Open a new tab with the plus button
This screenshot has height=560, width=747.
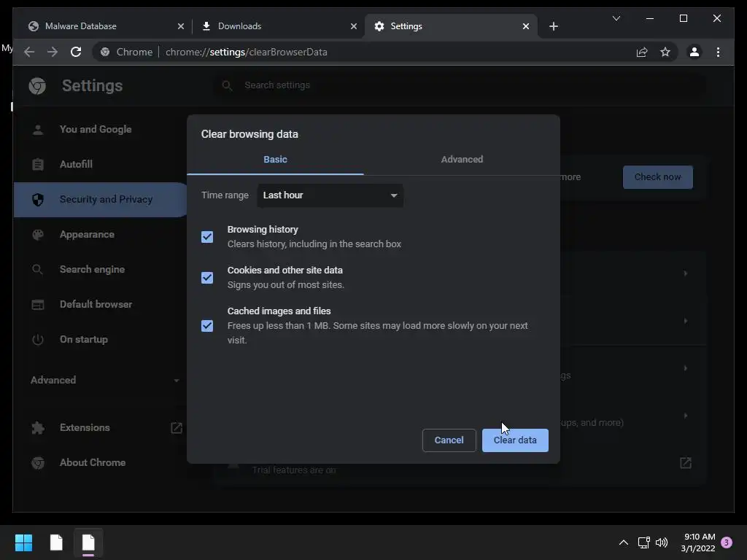553,26
